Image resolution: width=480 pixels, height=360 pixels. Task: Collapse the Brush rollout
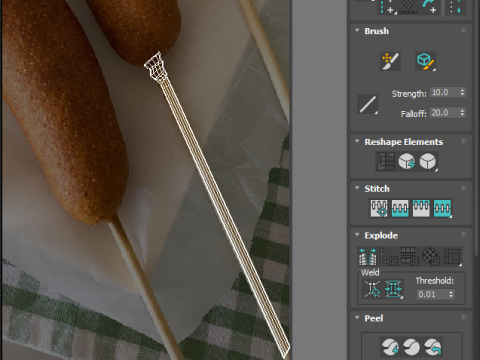(x=357, y=31)
